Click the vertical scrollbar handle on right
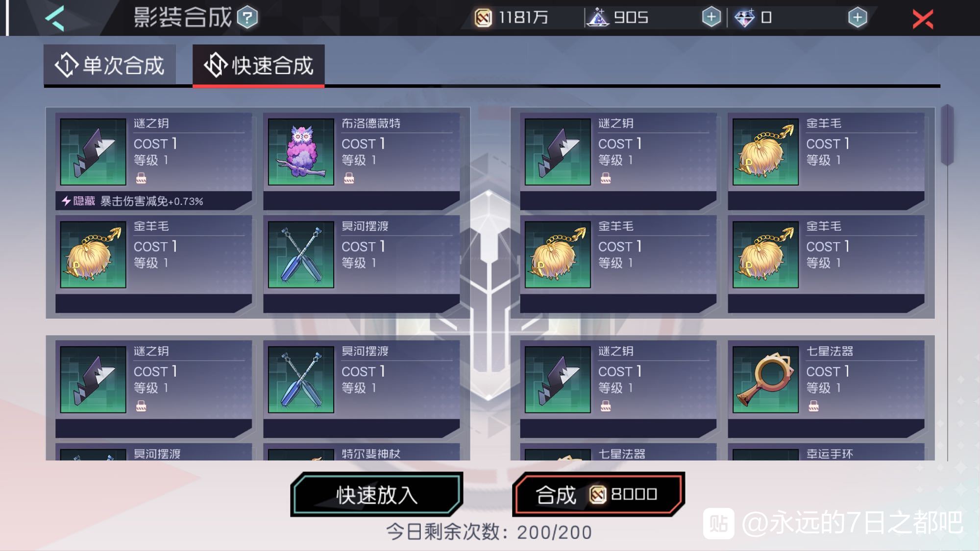Viewport: 980px width, 551px height. pos(947,135)
